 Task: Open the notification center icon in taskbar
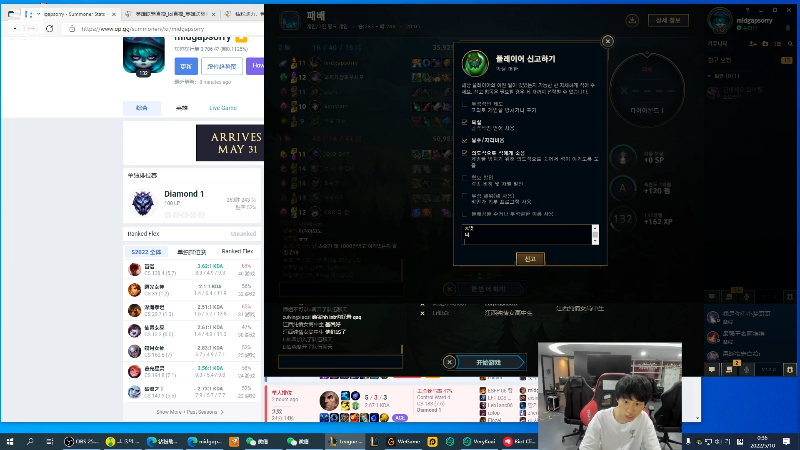786,441
